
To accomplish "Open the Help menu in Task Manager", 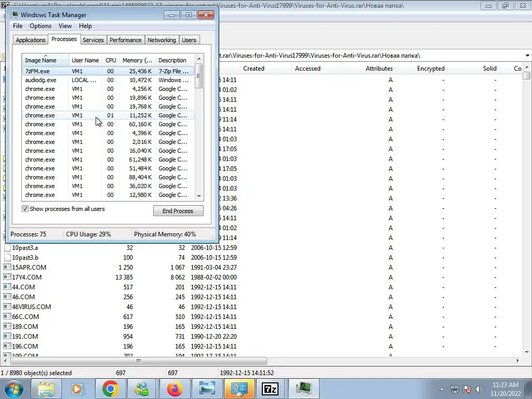I will click(85, 26).
